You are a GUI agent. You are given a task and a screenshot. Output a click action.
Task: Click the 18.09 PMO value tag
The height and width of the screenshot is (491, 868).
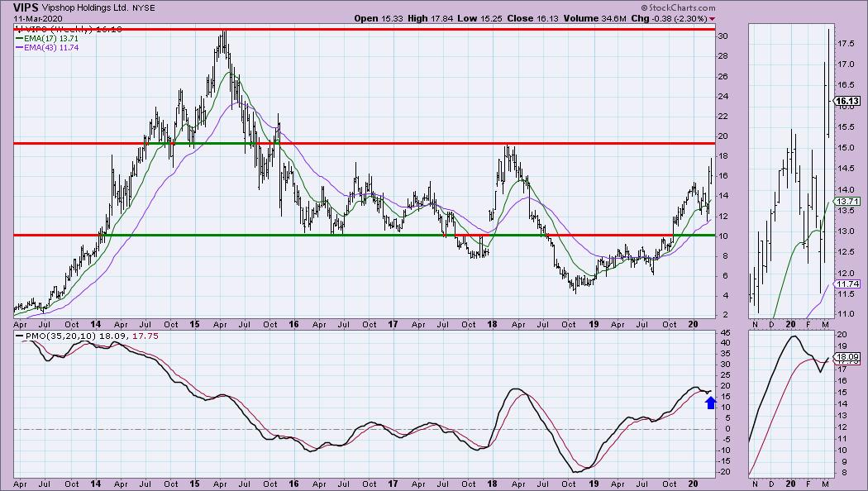coord(847,357)
